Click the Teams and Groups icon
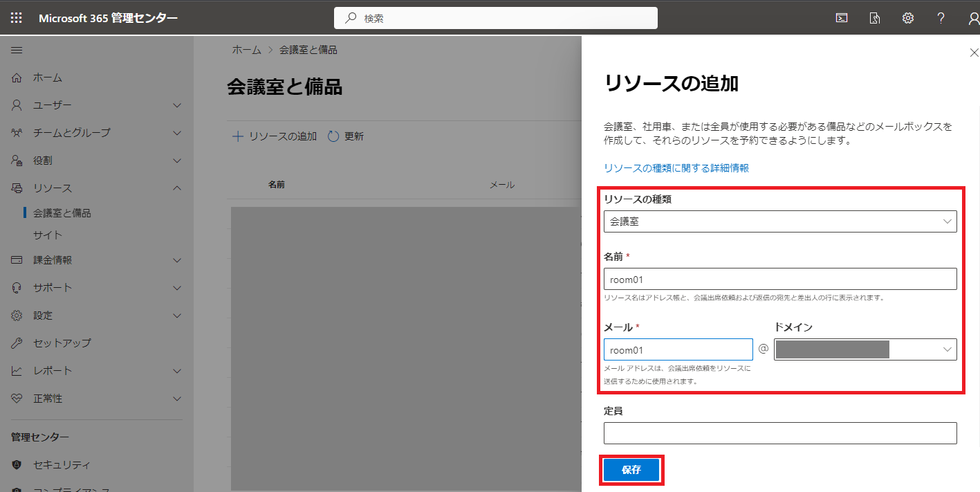 tap(17, 133)
